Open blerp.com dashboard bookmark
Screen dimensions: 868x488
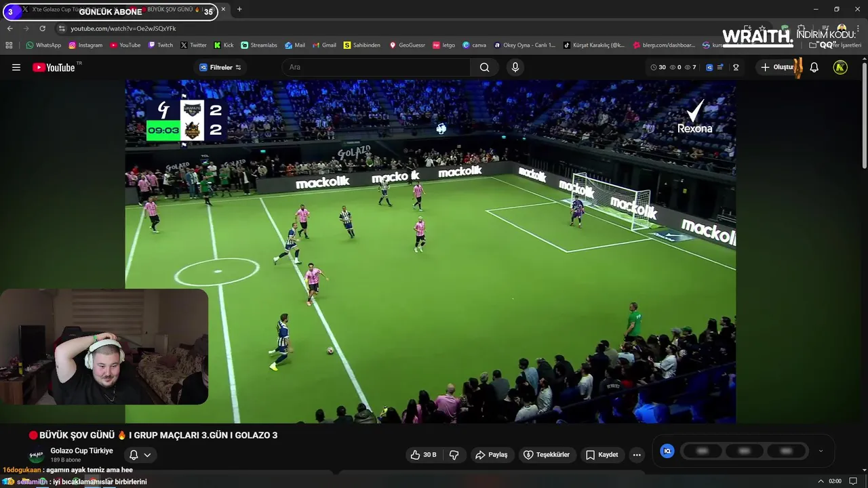point(664,45)
